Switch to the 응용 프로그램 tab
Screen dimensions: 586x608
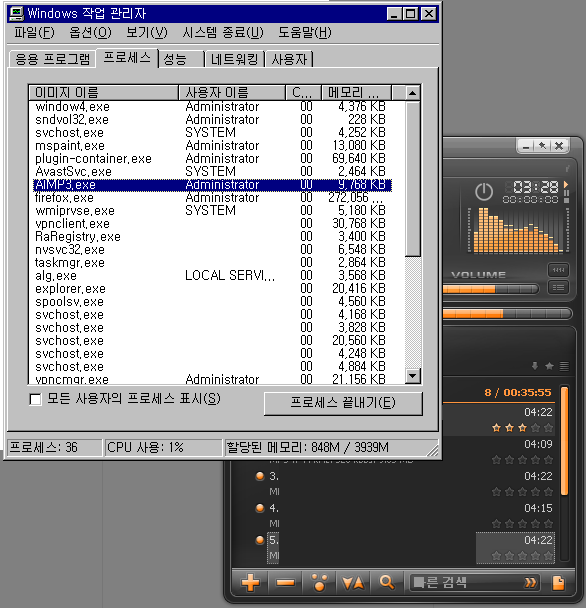52,59
